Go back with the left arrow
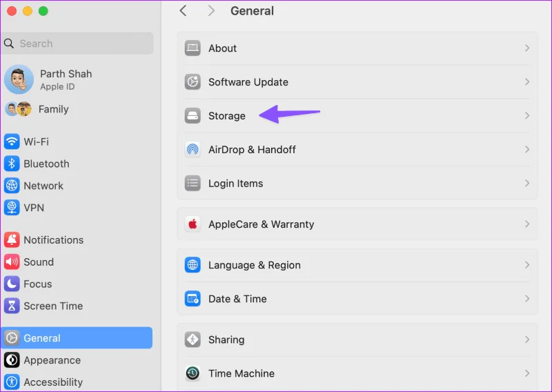Screen dimensions: 552x392 pyautogui.click(x=183, y=10)
